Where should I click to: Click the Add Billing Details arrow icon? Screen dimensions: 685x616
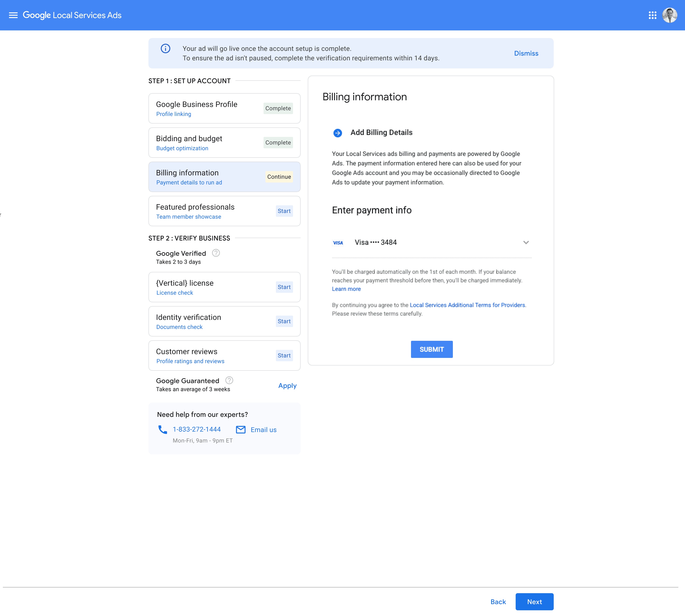pos(338,133)
